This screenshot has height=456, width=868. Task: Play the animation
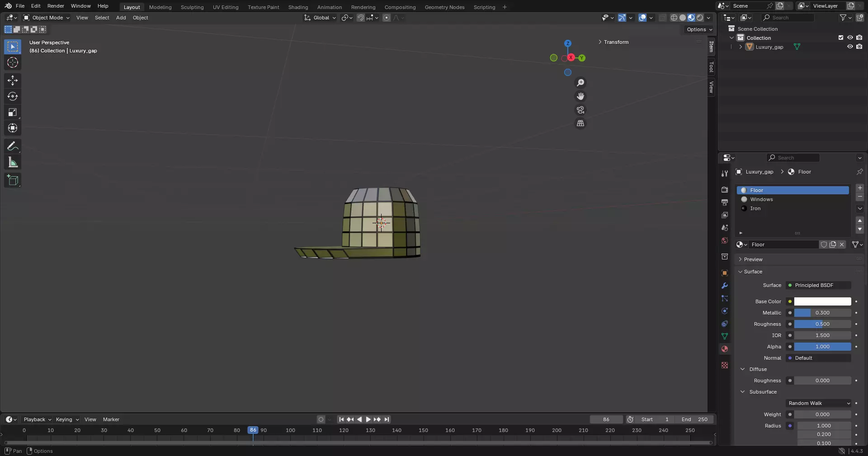click(x=368, y=419)
